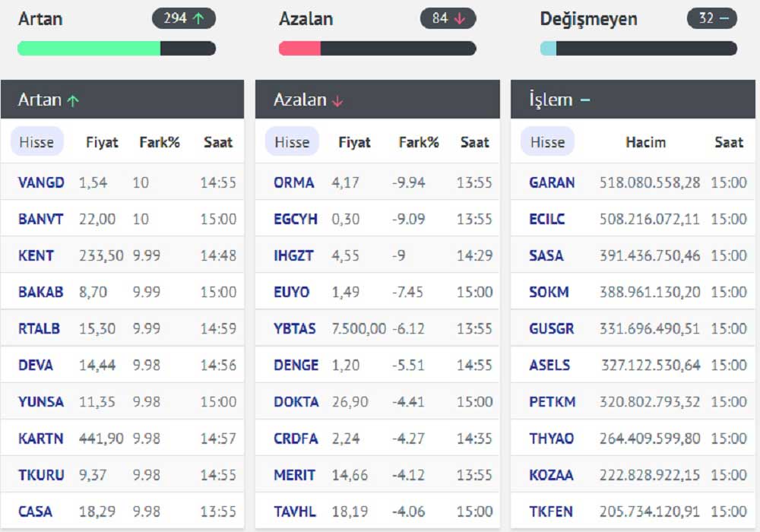The height and width of the screenshot is (532, 760).
Task: Sort Artan table by Fiyat header
Action: (102, 142)
